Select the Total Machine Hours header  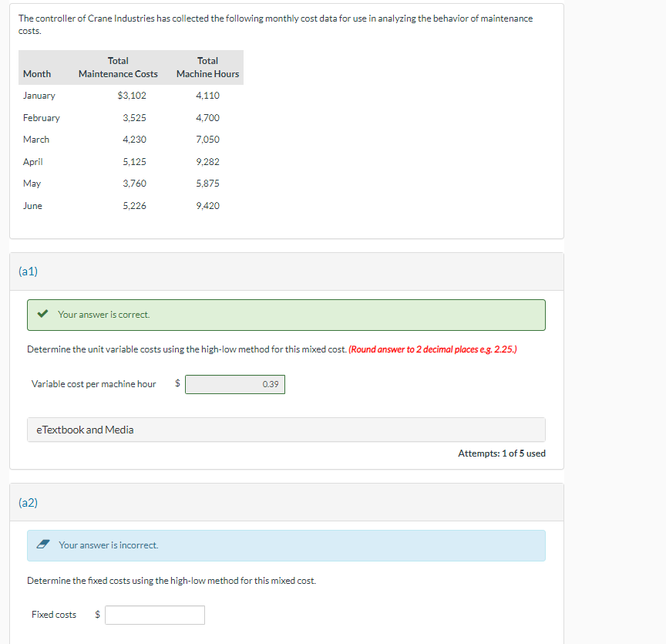tap(207, 67)
